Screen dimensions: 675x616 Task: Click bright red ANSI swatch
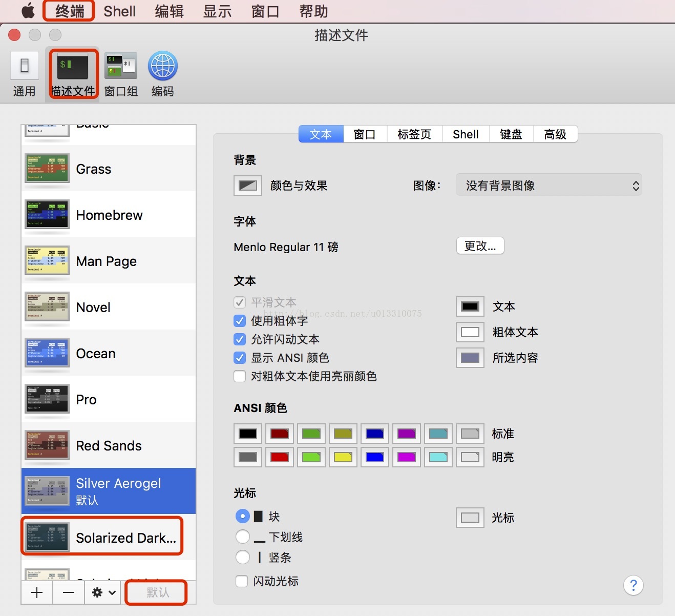click(x=280, y=457)
